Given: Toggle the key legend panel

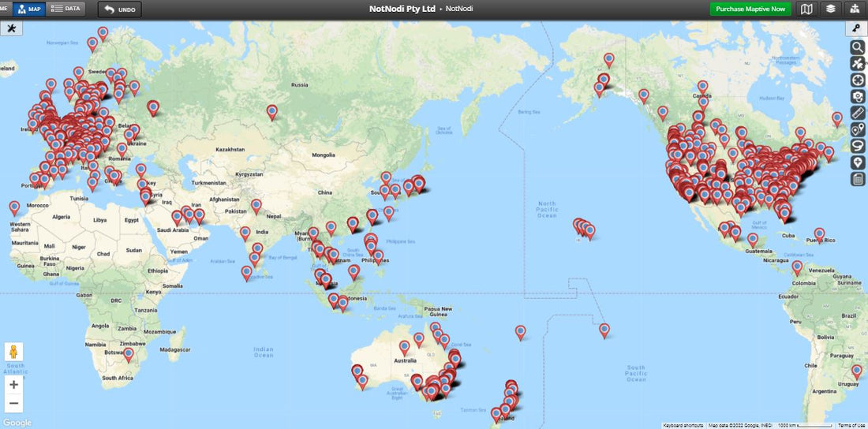Looking at the screenshot, I should tap(856, 28).
